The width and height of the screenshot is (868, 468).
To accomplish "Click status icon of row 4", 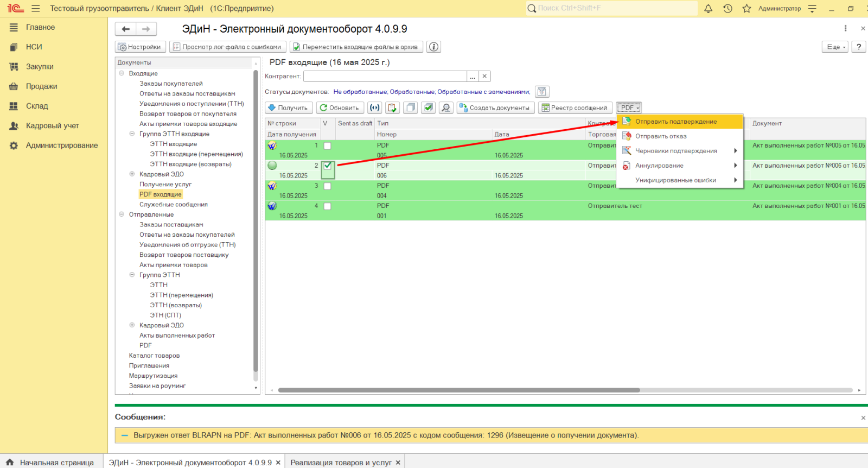I will pyautogui.click(x=272, y=206).
